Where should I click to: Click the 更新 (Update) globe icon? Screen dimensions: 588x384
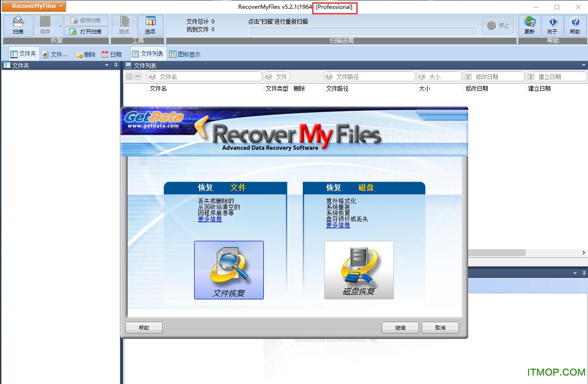pos(529,26)
